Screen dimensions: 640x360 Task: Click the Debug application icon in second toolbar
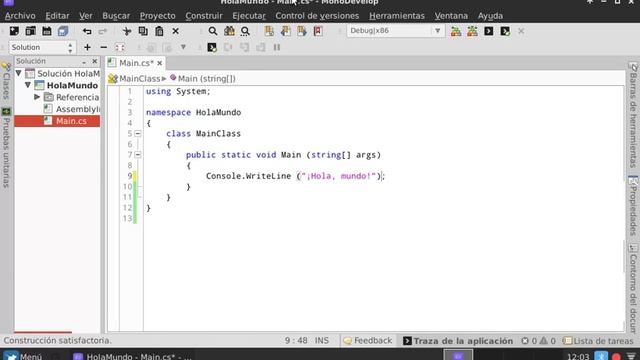[x=212, y=47]
